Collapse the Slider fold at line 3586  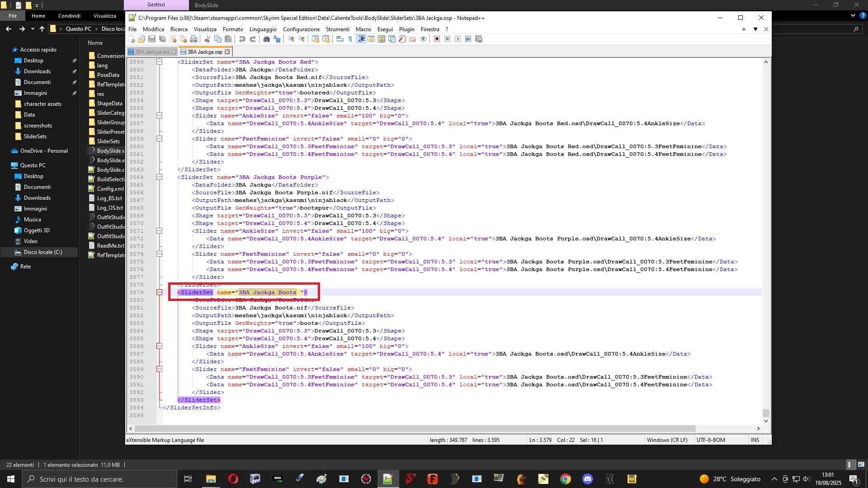pos(159,346)
